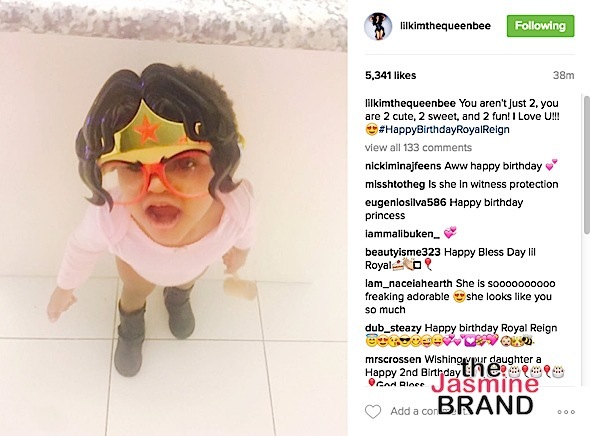Visit dub_steazy commenter profile

(393, 328)
